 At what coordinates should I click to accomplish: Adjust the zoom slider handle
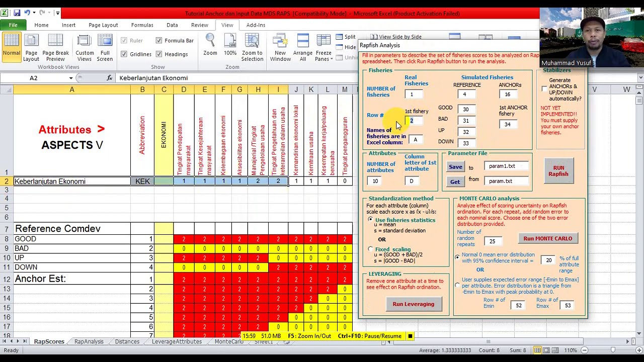point(612,350)
